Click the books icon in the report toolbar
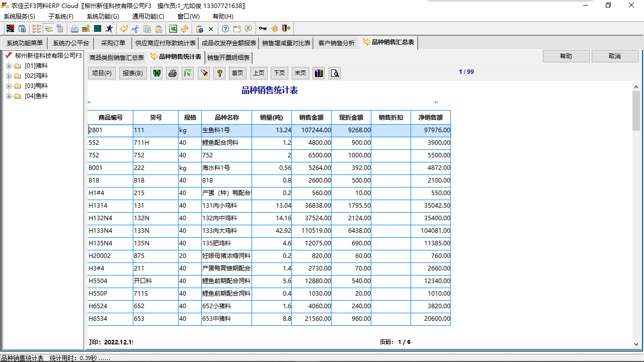Screen dimensions: 644x362 tap(318, 73)
